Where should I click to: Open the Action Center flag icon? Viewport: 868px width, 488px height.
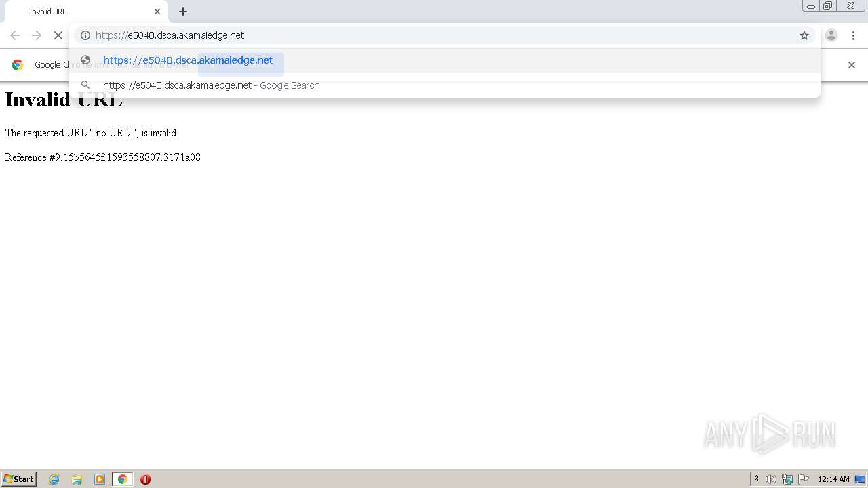[804, 479]
